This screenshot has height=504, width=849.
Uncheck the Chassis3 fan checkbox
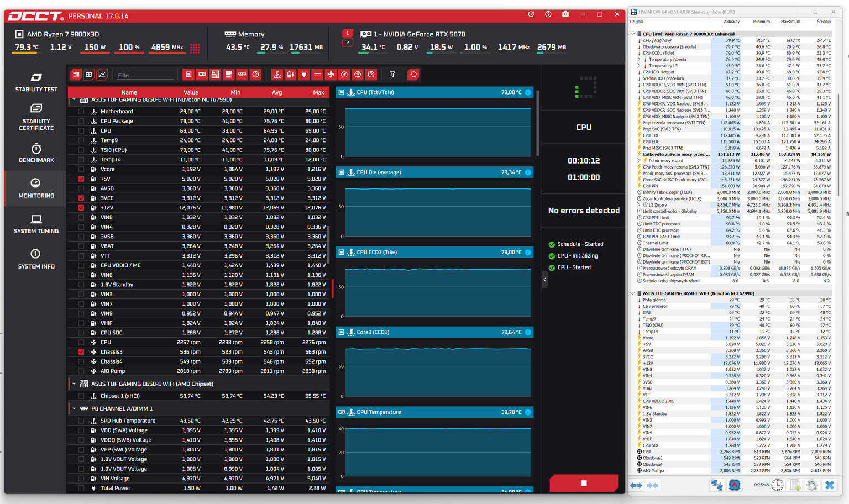(81, 352)
